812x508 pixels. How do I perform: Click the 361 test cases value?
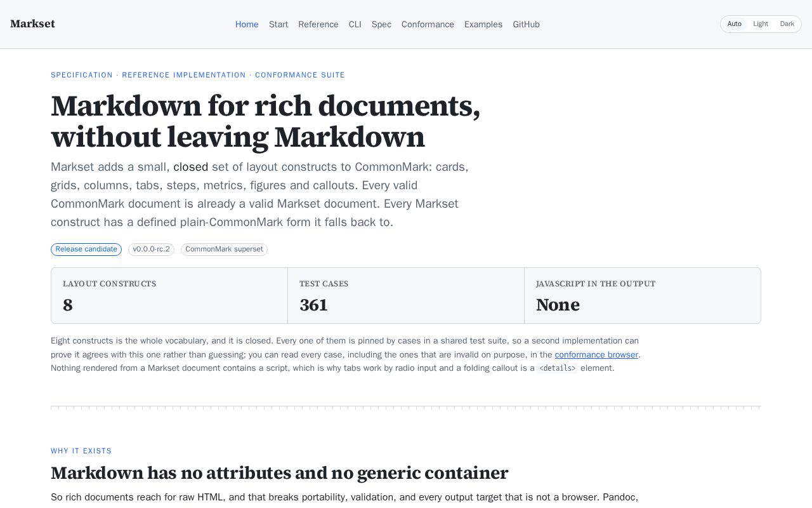pyautogui.click(x=313, y=305)
